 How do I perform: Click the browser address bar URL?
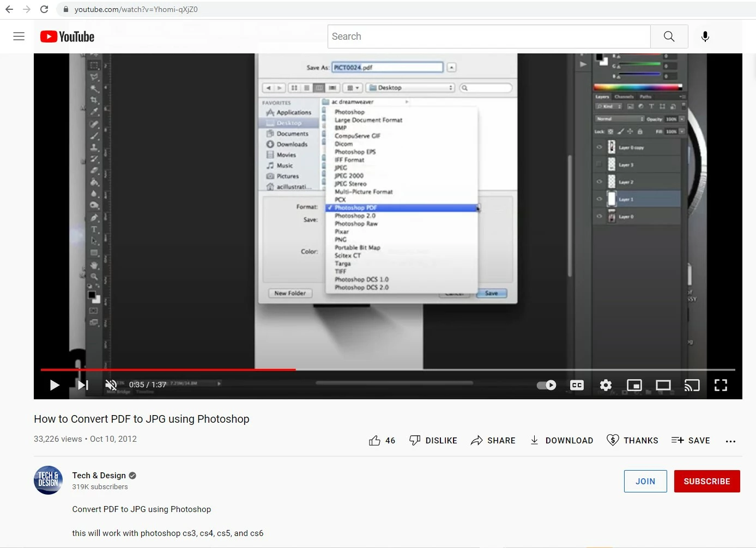pyautogui.click(x=136, y=9)
